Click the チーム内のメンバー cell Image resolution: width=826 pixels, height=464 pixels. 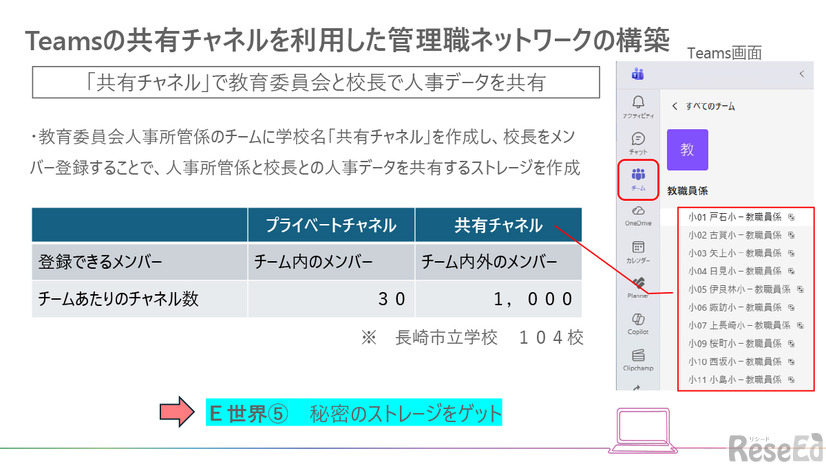331,261
